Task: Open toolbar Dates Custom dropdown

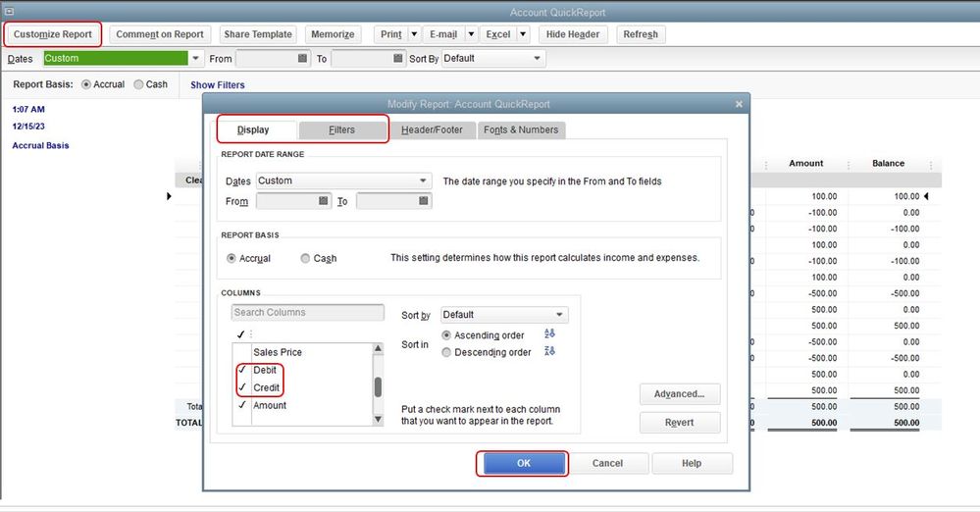Action: (x=195, y=58)
